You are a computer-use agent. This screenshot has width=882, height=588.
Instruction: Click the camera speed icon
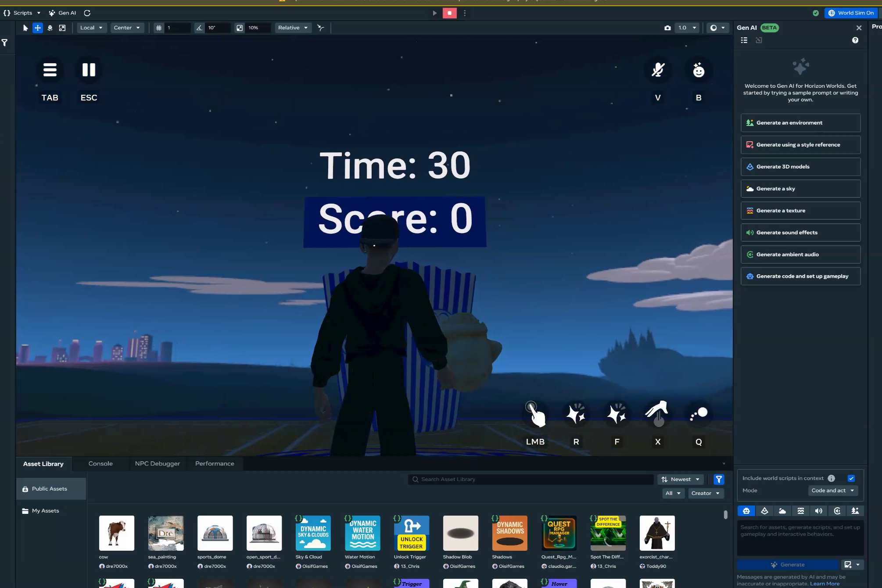(x=667, y=28)
